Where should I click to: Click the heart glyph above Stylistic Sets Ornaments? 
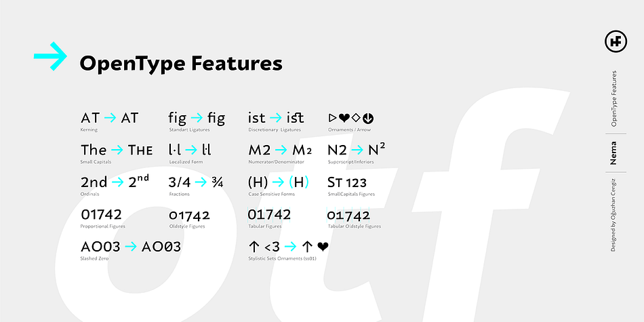pos(323,247)
